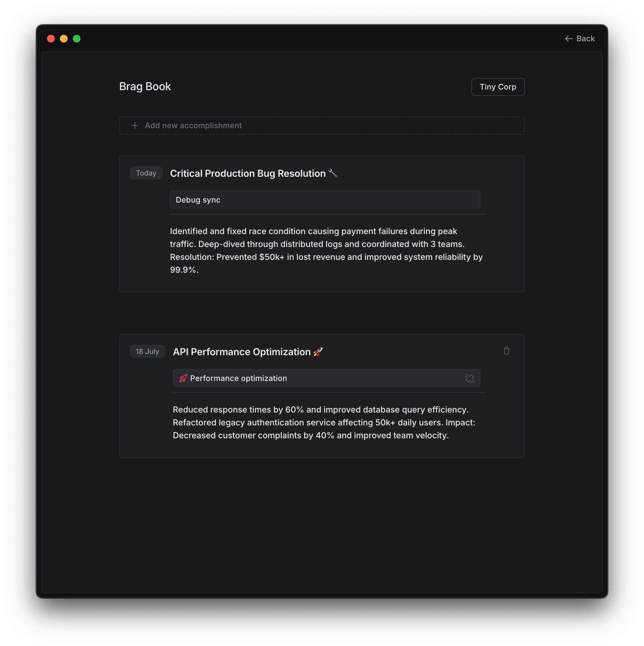This screenshot has height=646, width=644.
Task: Open the linked Performance optimization item
Action: (238, 378)
